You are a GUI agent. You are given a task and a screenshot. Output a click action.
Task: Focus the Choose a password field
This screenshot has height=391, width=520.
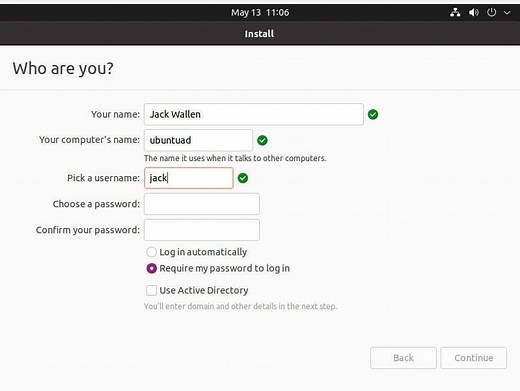click(202, 204)
